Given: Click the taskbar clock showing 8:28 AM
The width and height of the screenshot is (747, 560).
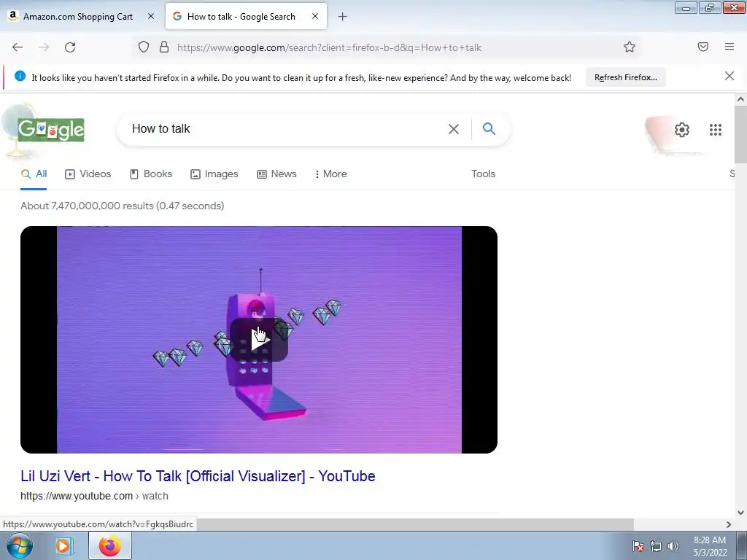Looking at the screenshot, I should [x=710, y=546].
